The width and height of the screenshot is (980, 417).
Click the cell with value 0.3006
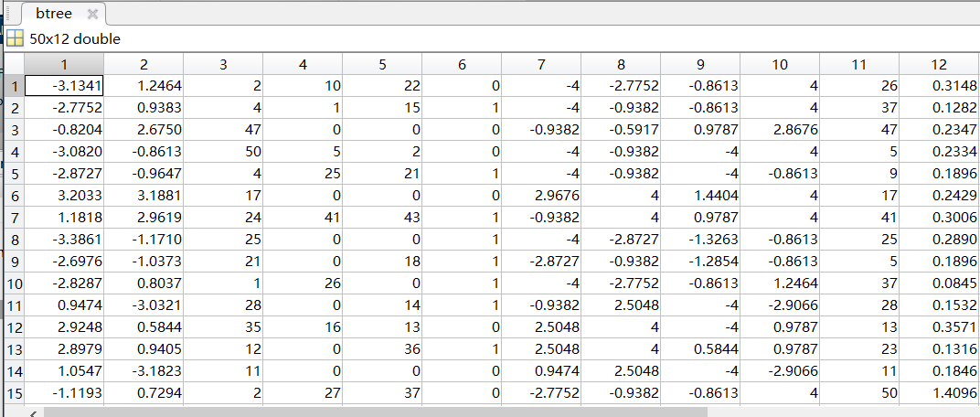click(x=940, y=219)
